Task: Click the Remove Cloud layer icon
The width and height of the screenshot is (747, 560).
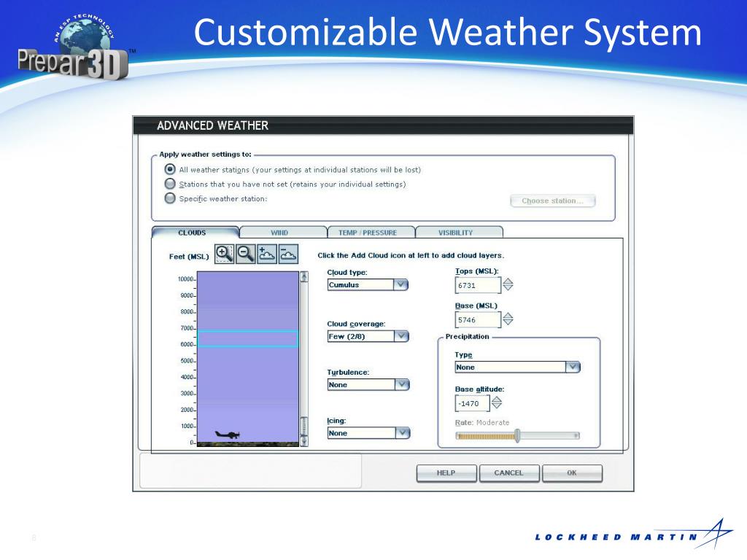Action: pos(288,254)
